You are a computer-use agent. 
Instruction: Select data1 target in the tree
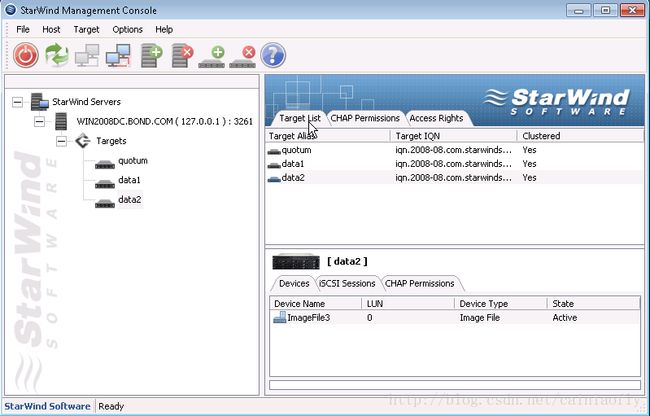(129, 180)
